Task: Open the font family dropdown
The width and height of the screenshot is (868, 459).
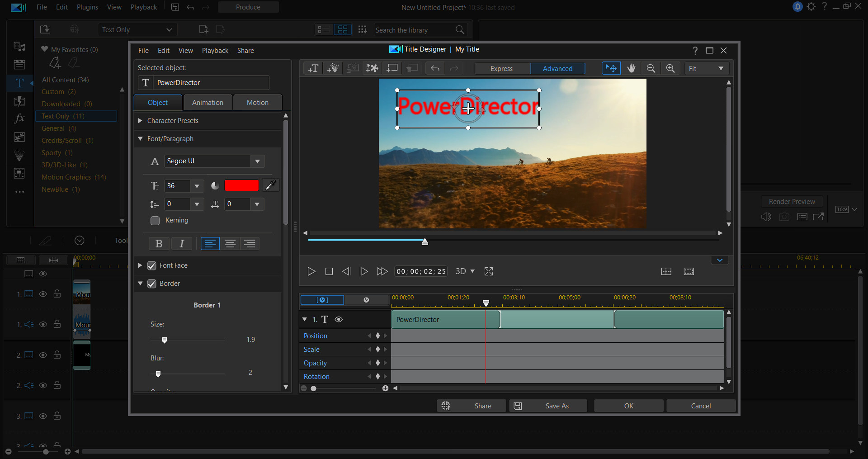Action: 257,161
